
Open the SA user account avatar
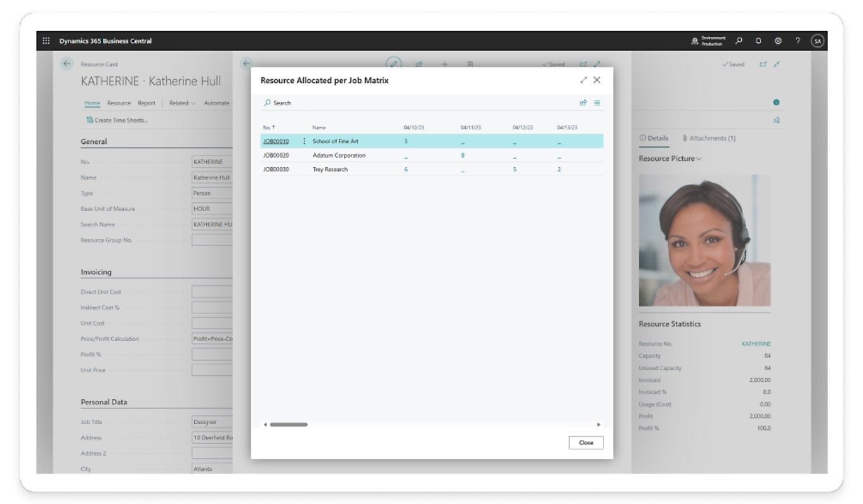click(x=817, y=41)
